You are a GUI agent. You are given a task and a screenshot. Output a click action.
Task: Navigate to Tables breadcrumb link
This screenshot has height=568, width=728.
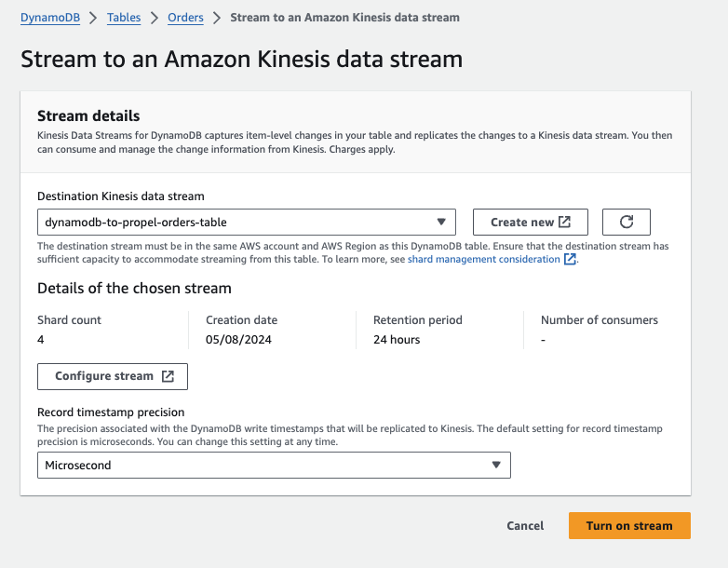click(124, 17)
